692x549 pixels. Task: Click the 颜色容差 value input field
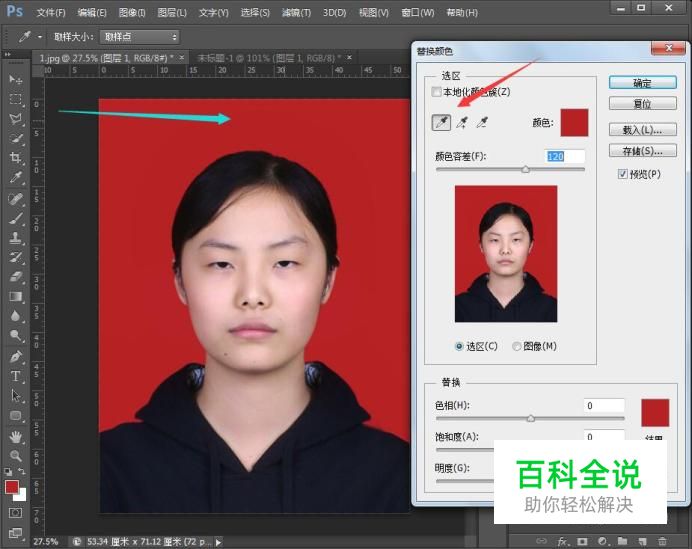pos(564,156)
